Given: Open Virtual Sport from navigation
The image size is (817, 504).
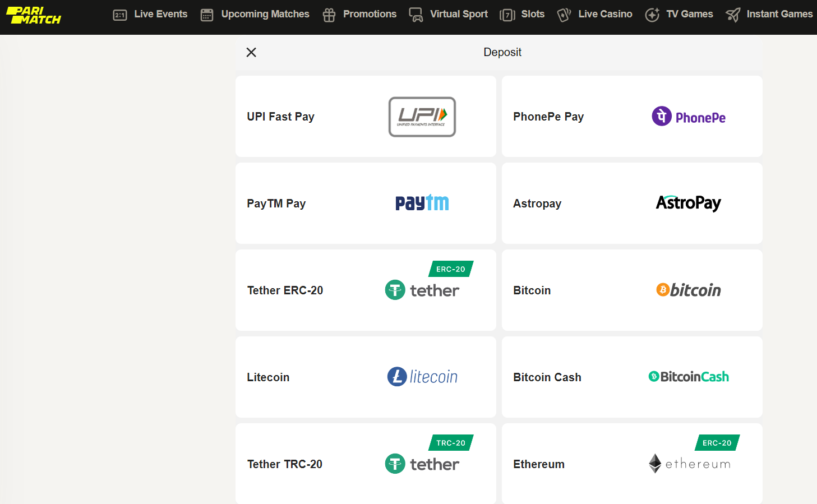Looking at the screenshot, I should click(449, 15).
